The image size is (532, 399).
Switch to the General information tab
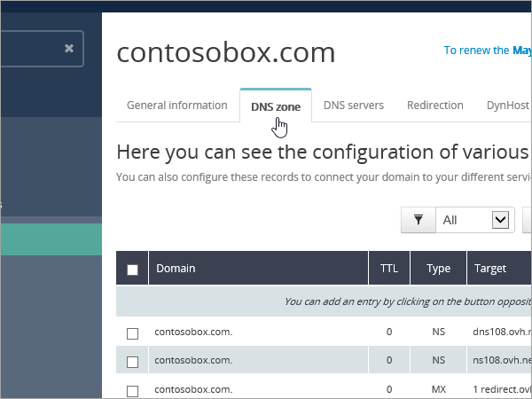[177, 105]
